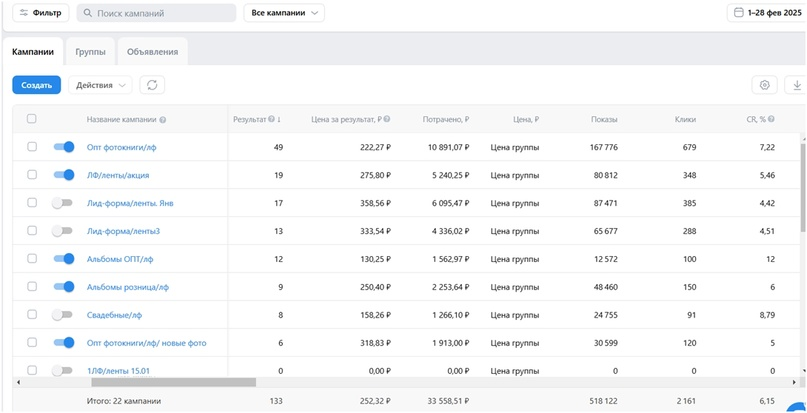The width and height of the screenshot is (807, 413).
Task: Click the refresh campaigns icon
Action: pos(152,86)
